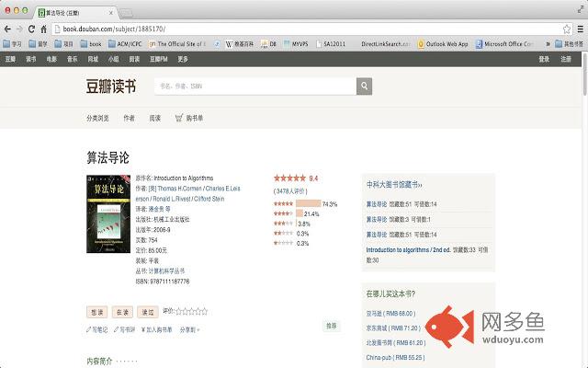Click the 登录 login link
Screen dimensions: 588x368
(544, 59)
